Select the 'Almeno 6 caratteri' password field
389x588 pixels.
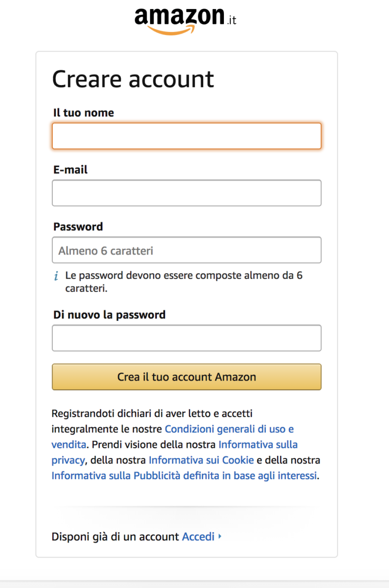pos(186,250)
